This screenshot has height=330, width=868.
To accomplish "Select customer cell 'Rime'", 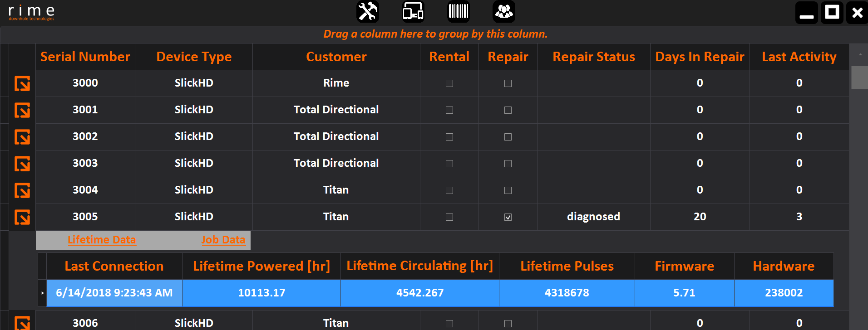I will click(336, 83).
